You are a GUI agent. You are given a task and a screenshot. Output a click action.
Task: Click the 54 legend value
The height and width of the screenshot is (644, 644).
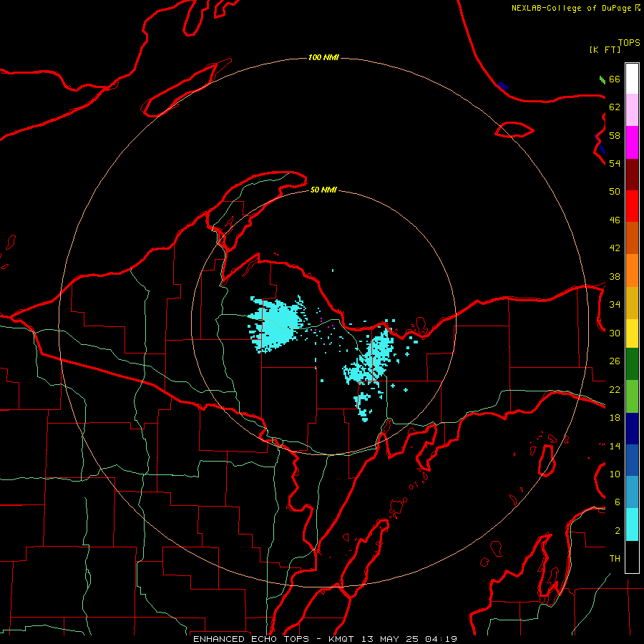tap(615, 163)
